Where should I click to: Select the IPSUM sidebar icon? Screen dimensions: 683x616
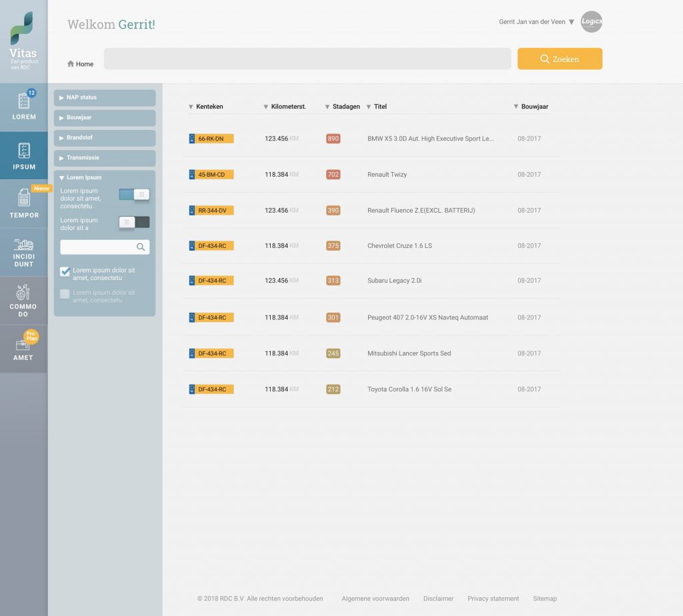pos(24,155)
